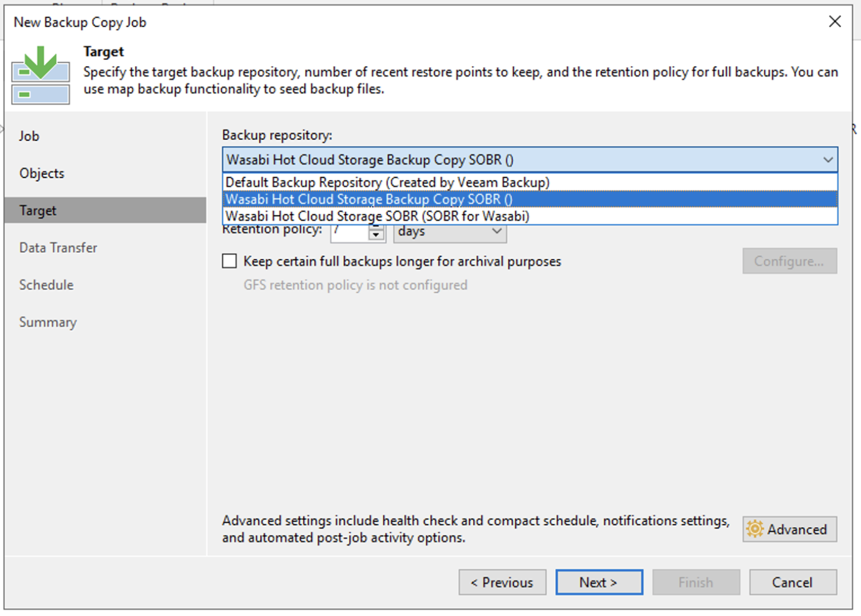The image size is (861, 616).
Task: Go to the Objects wizard step
Action: click(42, 173)
